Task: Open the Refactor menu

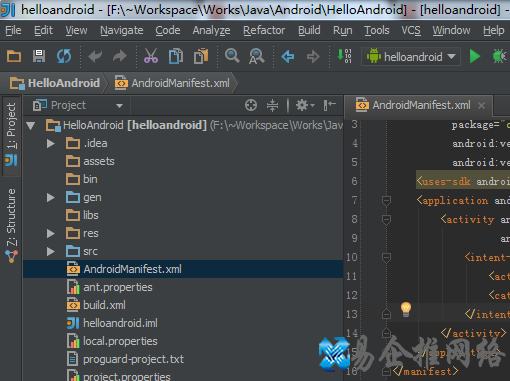Action: [264, 30]
